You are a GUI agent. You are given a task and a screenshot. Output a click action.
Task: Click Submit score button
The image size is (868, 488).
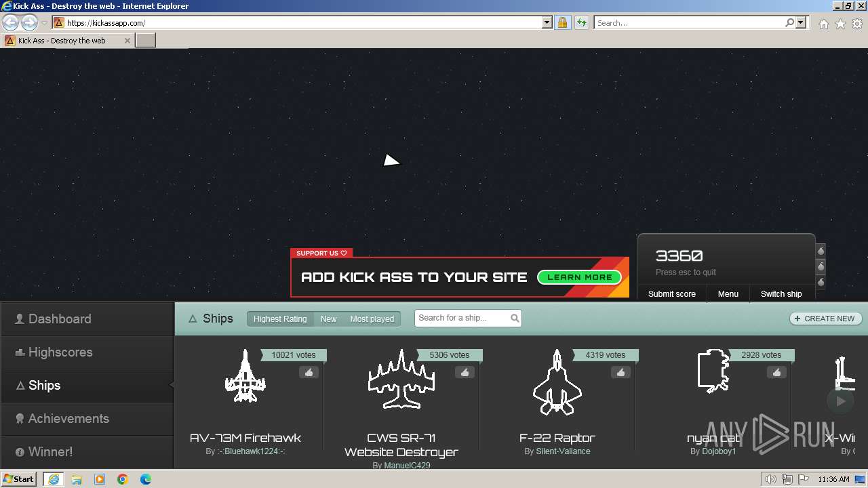(671, 293)
